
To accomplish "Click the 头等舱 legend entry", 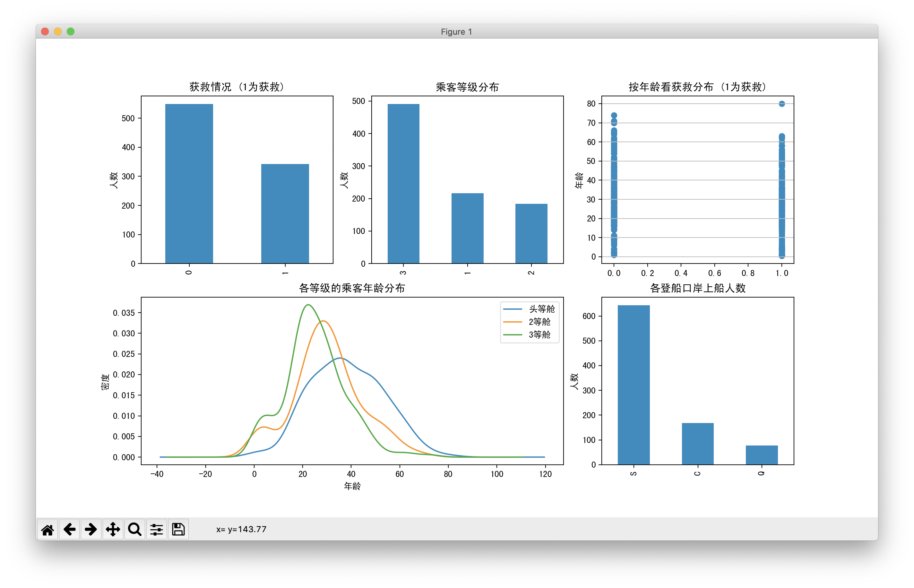I will click(x=541, y=309).
